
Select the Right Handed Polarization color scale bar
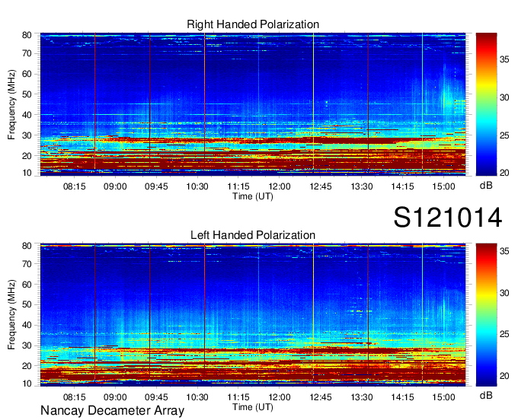click(x=486, y=104)
